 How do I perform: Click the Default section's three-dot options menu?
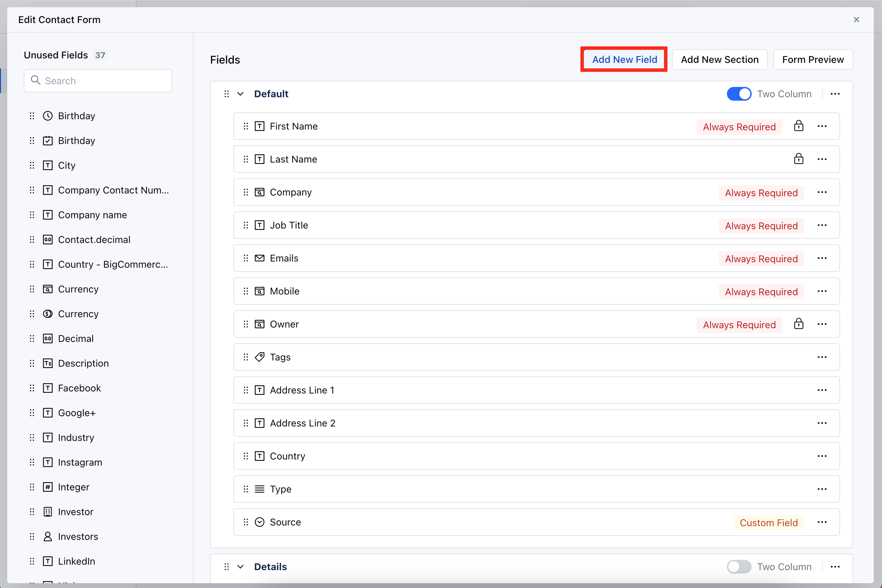click(835, 94)
